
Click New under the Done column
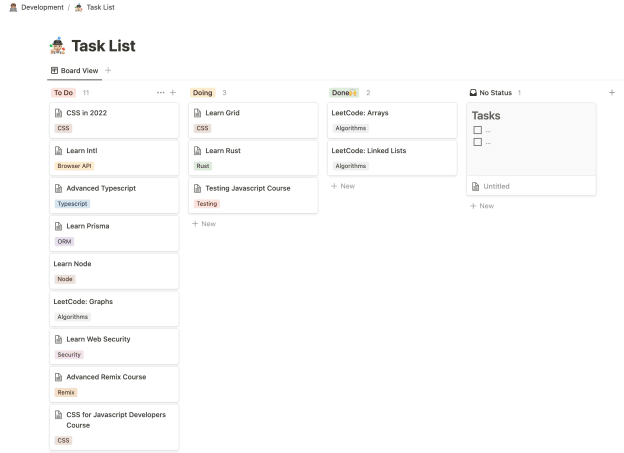[x=343, y=186]
